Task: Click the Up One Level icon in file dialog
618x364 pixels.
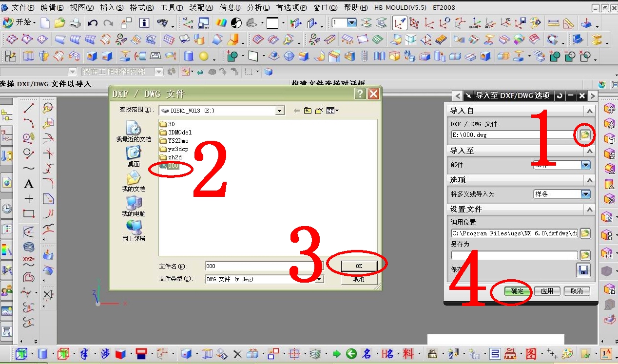Action: pos(308,111)
